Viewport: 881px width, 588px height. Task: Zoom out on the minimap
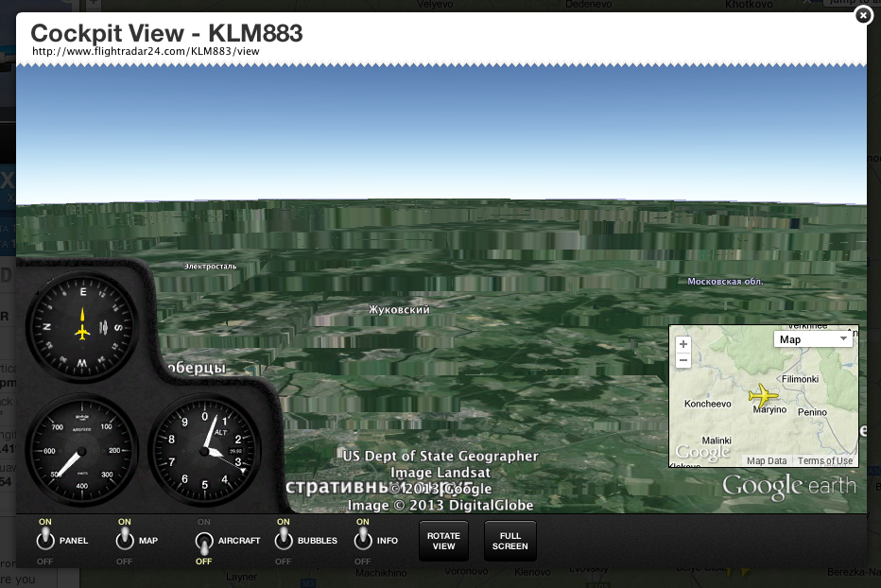point(683,360)
